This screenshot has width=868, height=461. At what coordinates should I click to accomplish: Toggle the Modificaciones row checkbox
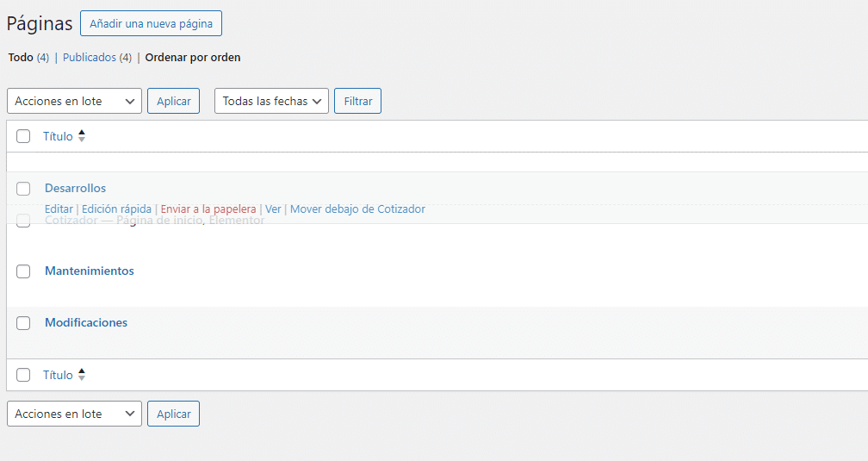pyautogui.click(x=23, y=323)
